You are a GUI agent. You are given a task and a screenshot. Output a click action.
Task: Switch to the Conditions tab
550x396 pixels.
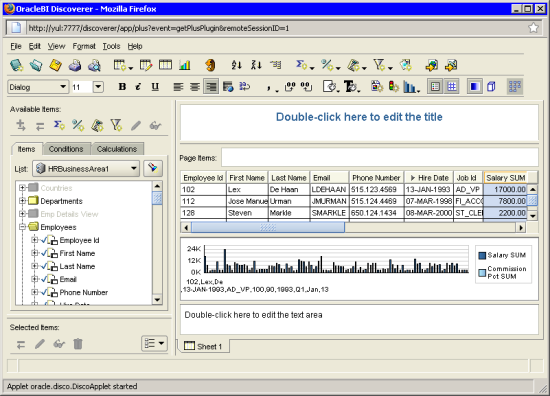coord(66,149)
